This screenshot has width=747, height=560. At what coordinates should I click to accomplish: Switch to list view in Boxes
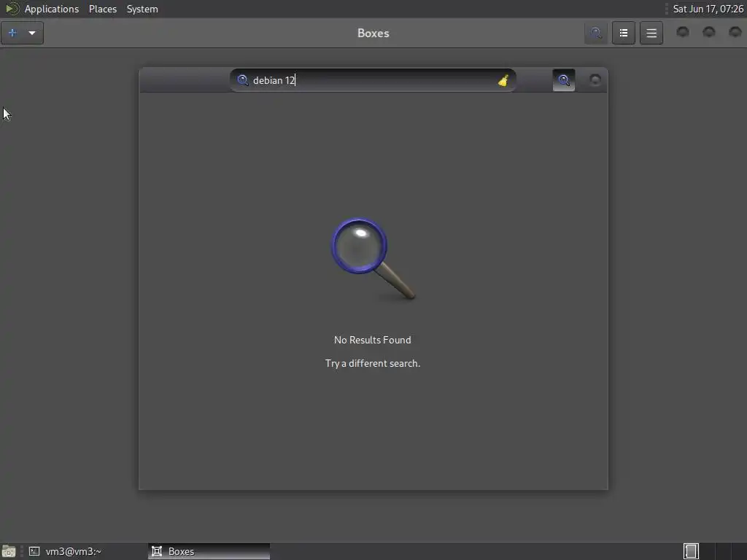click(x=623, y=33)
